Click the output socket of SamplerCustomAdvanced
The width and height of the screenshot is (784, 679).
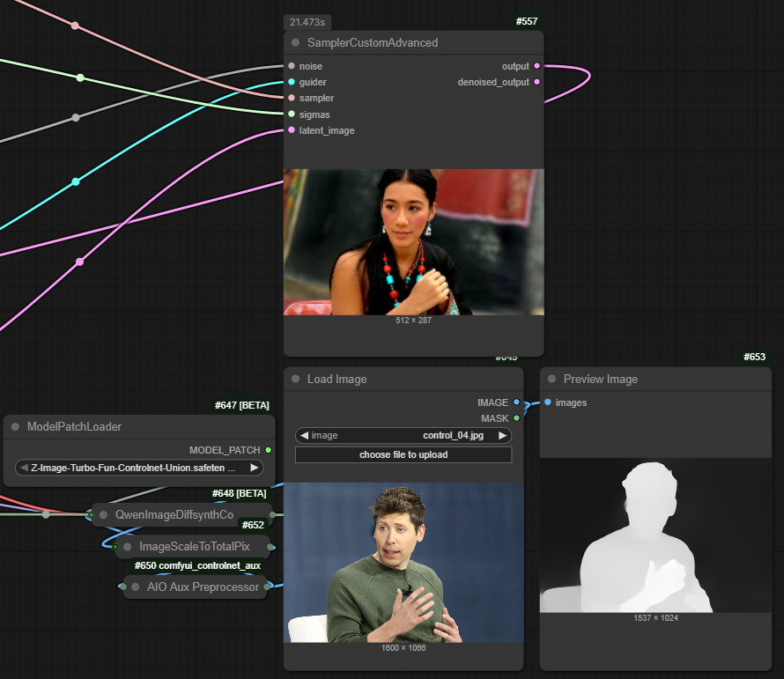537,66
